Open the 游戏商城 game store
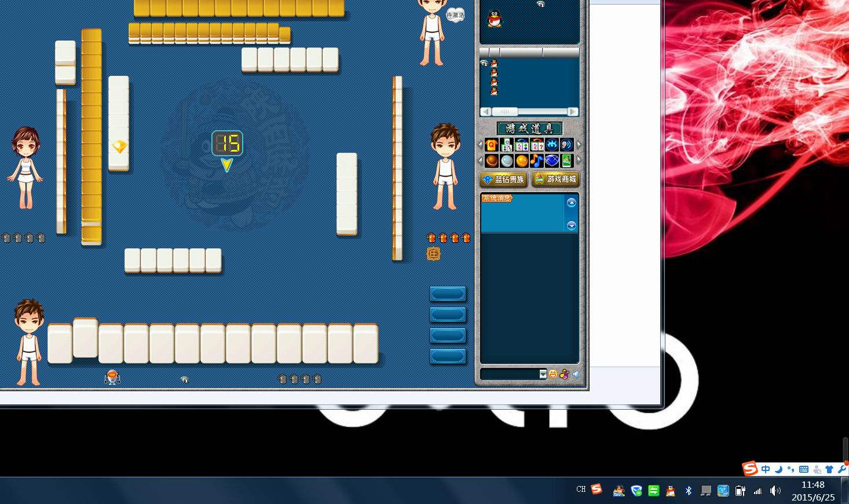 [x=555, y=179]
